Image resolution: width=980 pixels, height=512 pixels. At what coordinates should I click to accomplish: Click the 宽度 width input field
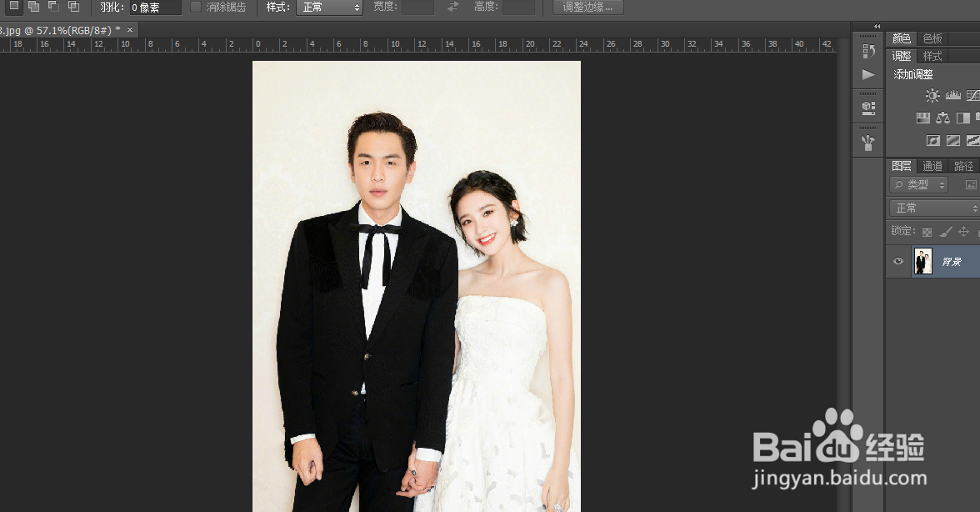[x=417, y=7]
